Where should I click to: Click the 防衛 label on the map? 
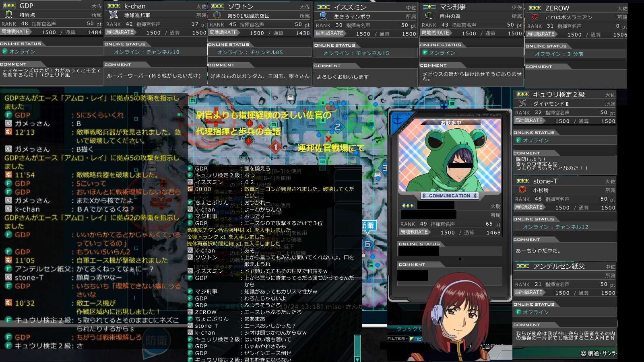368,225
